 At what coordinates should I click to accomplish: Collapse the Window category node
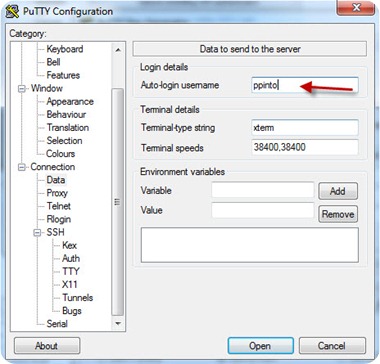tap(22, 89)
